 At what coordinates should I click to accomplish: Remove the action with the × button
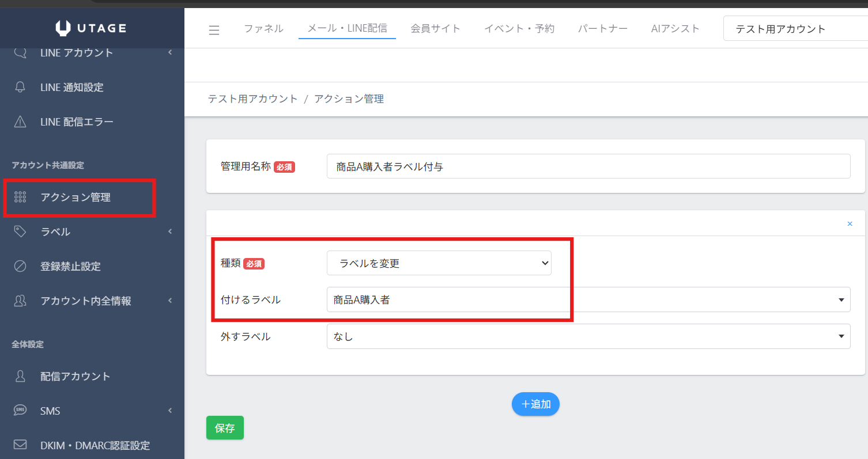click(x=850, y=223)
